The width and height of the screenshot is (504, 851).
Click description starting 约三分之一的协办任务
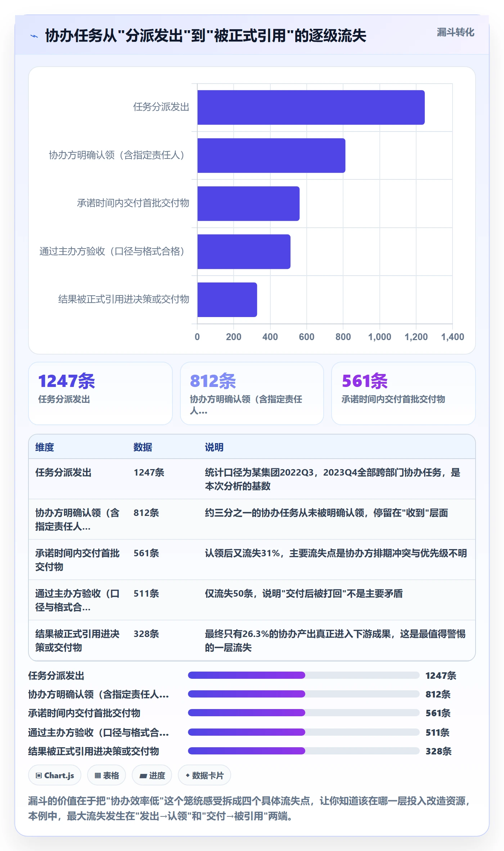click(327, 513)
